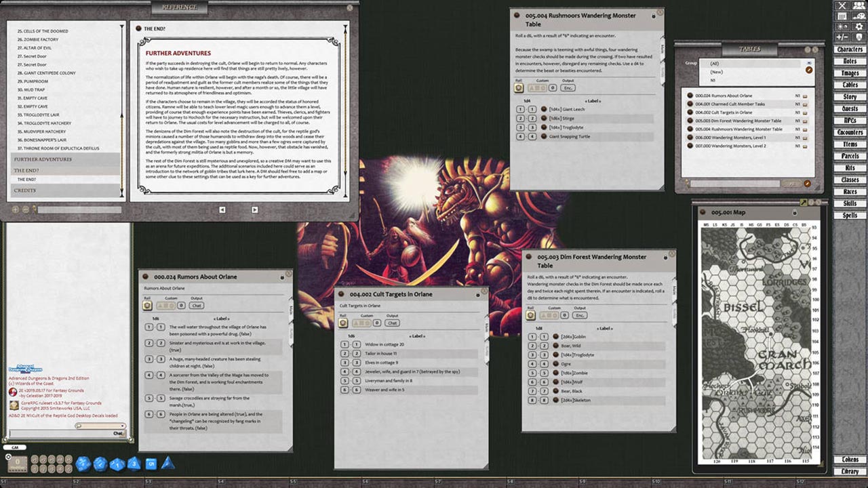Open the book icon beside 005.003 Dim Forest entry
868x488 pixels.
[805, 121]
